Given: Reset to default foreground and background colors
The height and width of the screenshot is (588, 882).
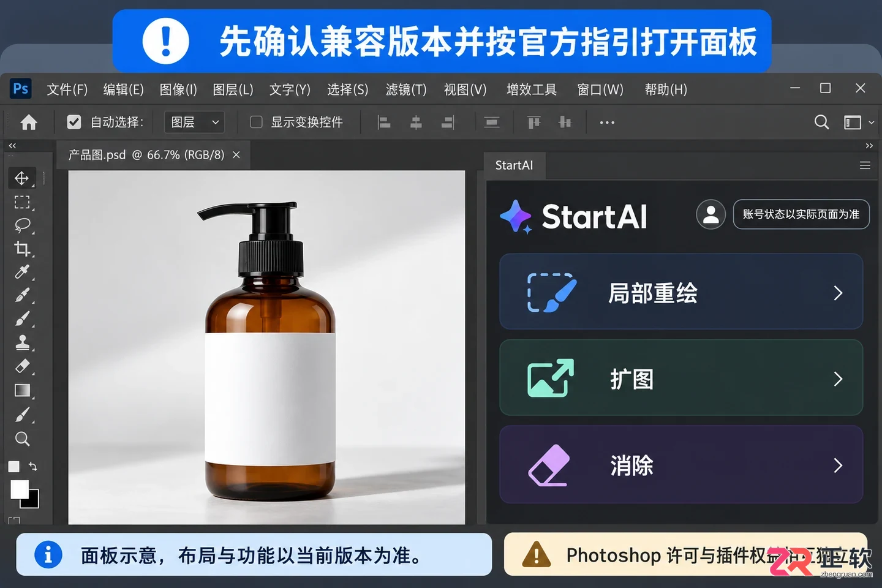Looking at the screenshot, I should point(13,467).
